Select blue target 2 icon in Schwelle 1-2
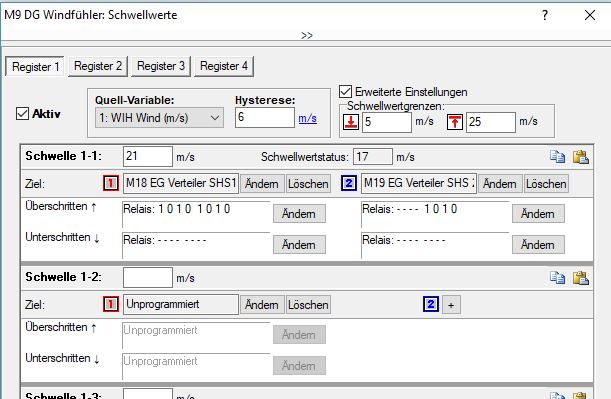 (x=431, y=304)
